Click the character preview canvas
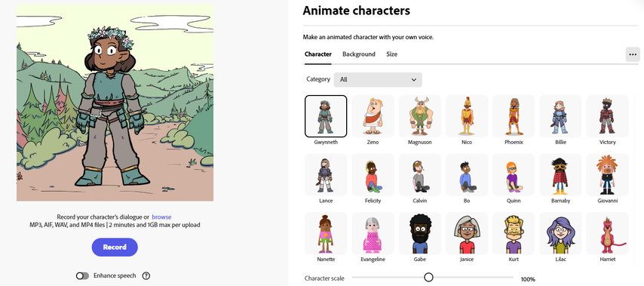This screenshot has width=644, height=286. (115, 103)
